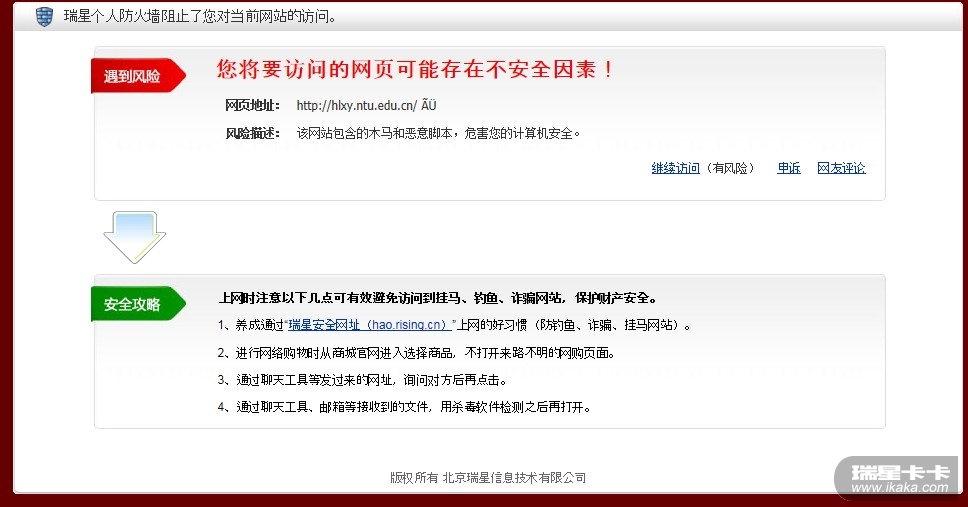This screenshot has height=507, width=968.
Task: Click the Rising firewall shield icon
Action: click(x=44, y=16)
